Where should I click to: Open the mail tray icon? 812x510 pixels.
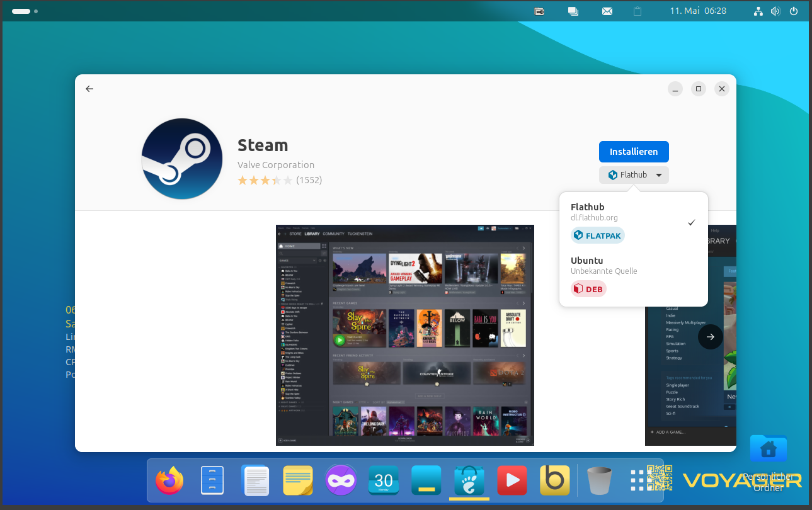[607, 11]
